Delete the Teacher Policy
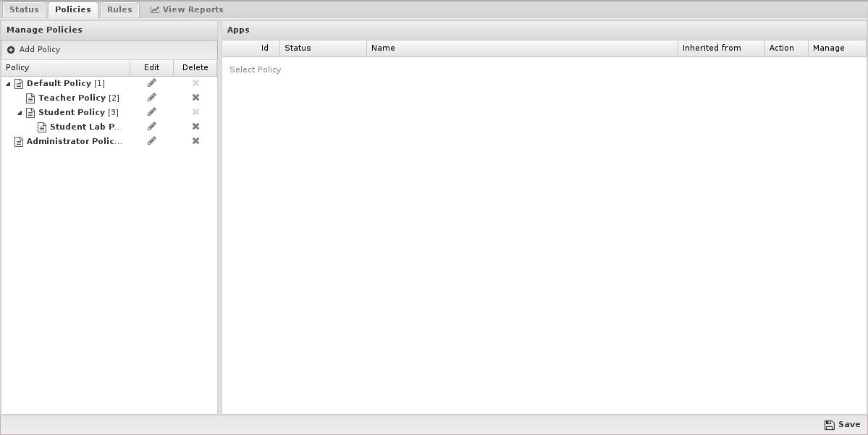868x435 pixels. [195, 98]
